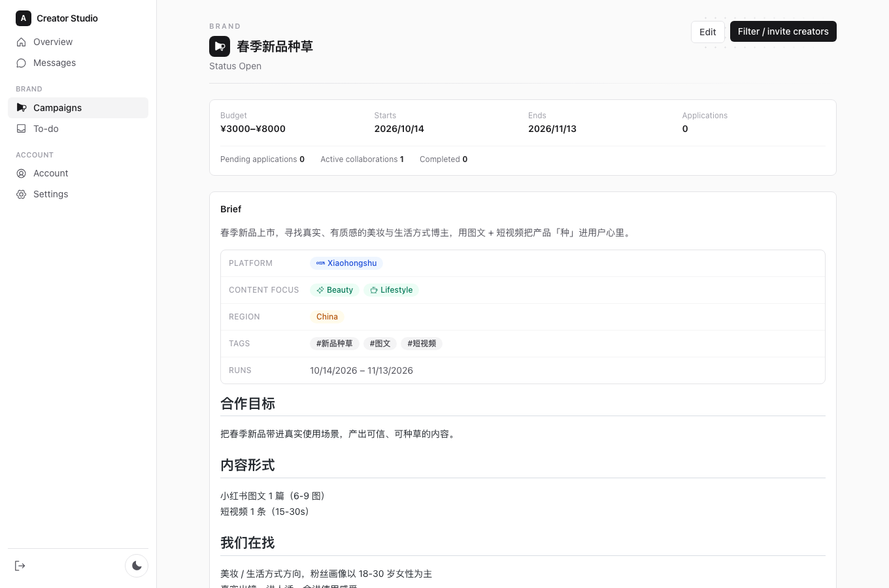The image size is (889, 588).
Task: Click the Beauty content focus tag
Action: pos(335,290)
